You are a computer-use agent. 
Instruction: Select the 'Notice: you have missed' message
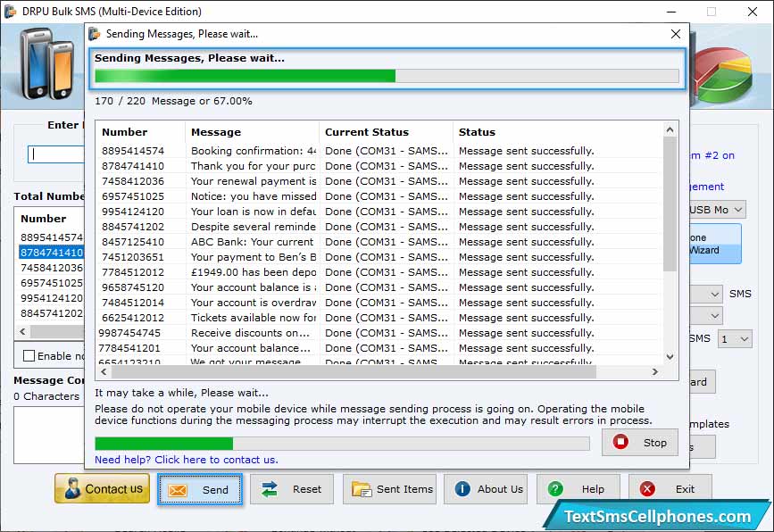(254, 196)
